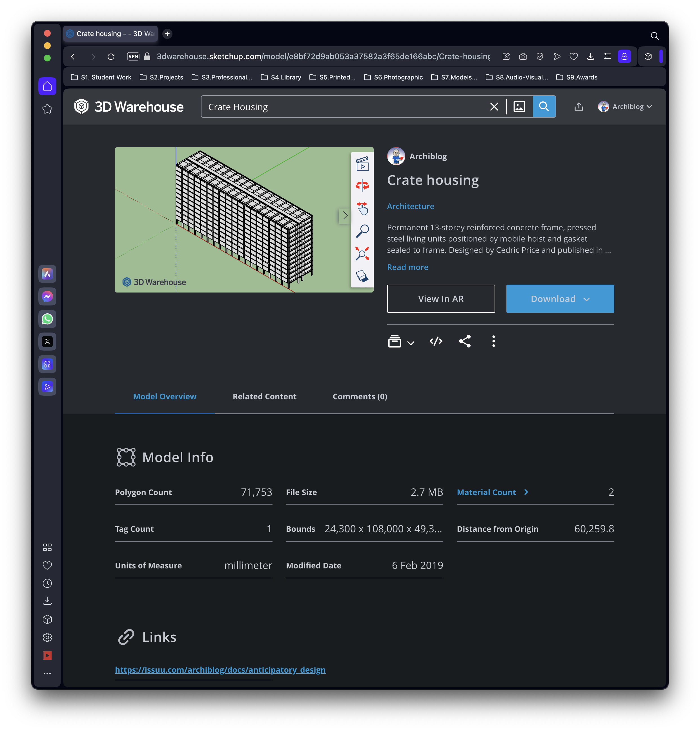Select the Zoom magnifier tool in viewer

(x=362, y=231)
